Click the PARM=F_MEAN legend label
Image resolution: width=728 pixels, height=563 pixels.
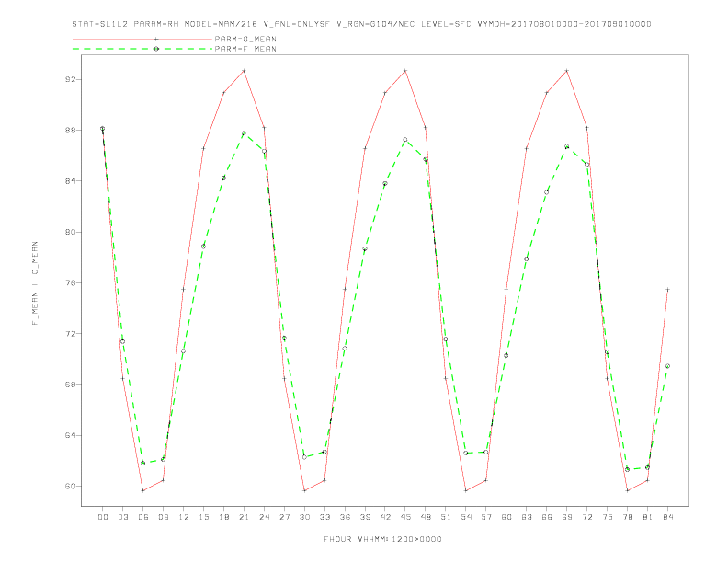point(245,49)
